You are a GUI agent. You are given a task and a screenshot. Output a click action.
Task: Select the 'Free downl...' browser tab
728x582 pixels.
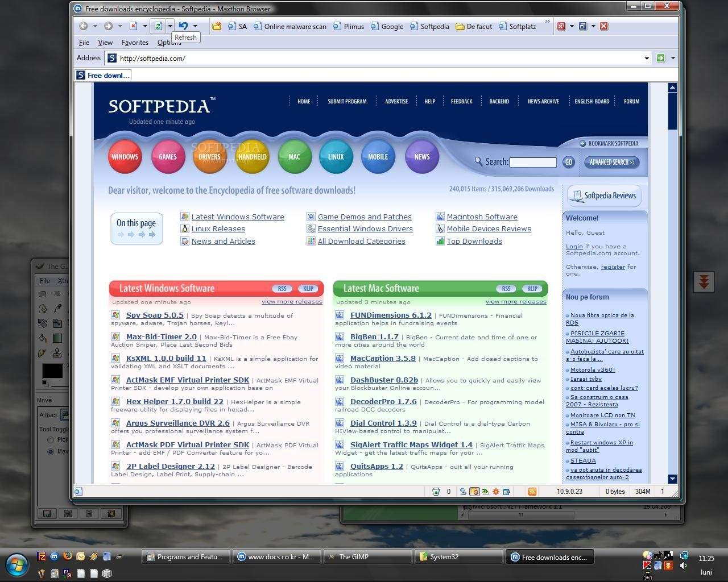[x=103, y=75]
